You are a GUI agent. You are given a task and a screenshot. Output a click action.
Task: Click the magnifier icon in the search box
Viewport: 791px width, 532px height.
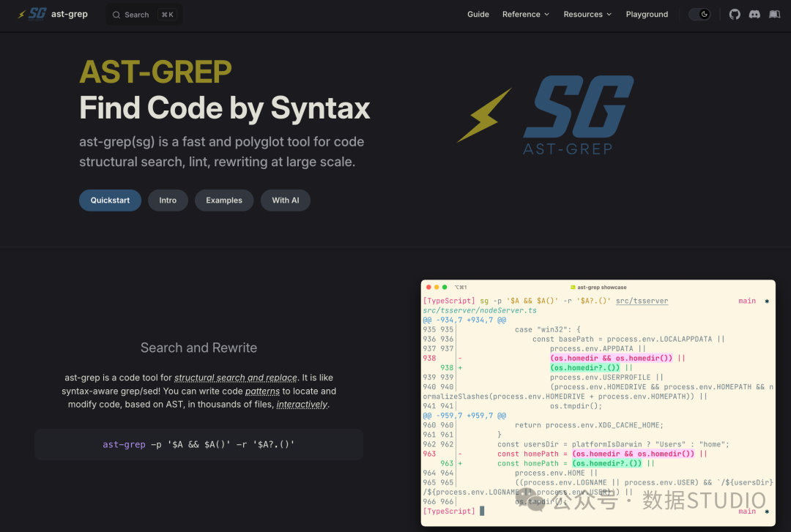point(116,15)
